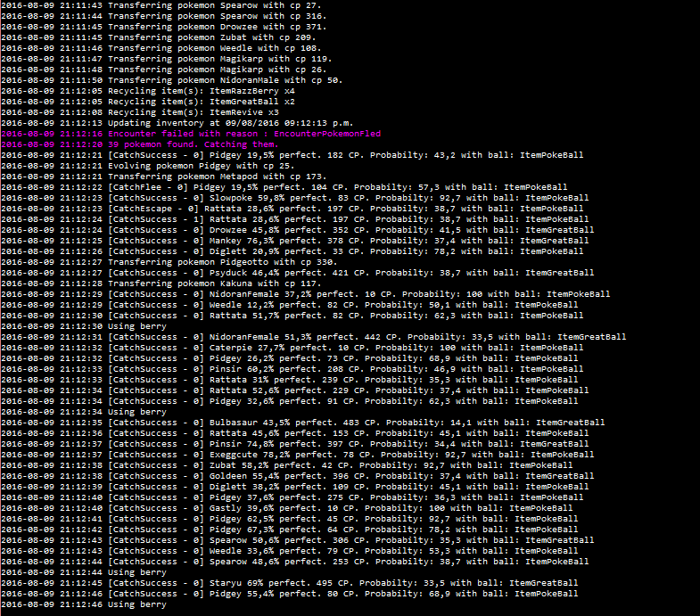
Task: Click the 'Transferring pokemon Zubat with cp 209' line
Action: [159, 37]
